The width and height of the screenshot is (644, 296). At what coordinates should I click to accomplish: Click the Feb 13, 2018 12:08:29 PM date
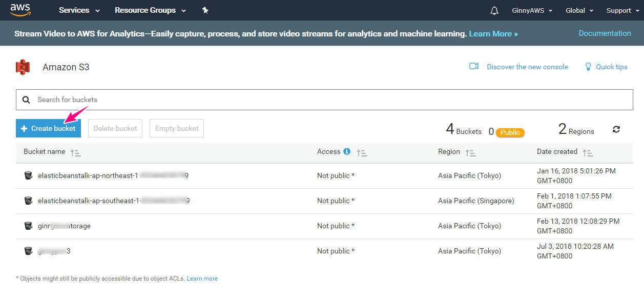coord(578,226)
